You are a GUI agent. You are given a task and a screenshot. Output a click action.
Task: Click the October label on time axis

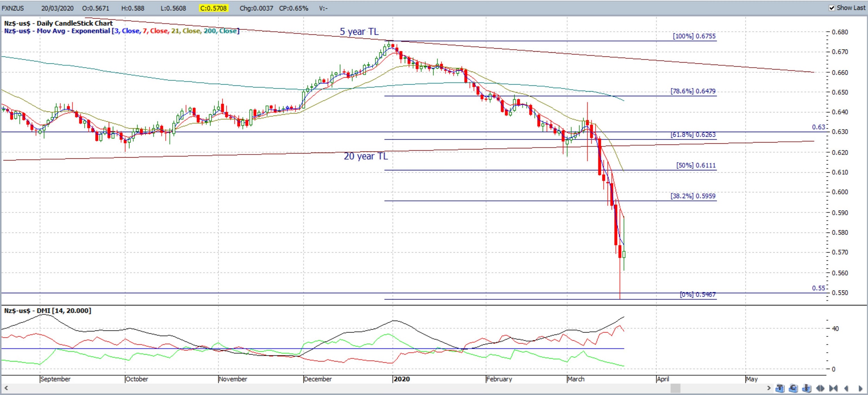coord(137,379)
